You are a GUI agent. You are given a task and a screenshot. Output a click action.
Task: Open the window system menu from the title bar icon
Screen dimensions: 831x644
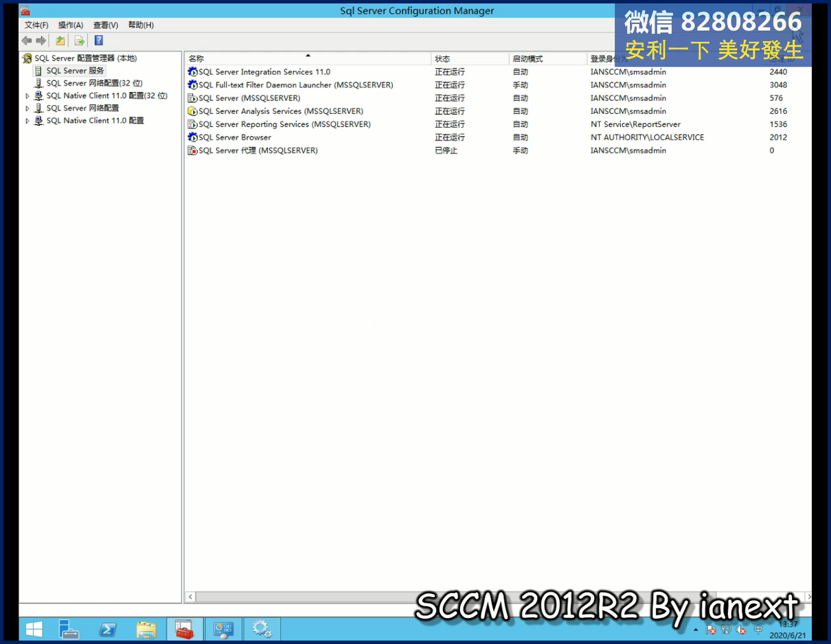click(x=25, y=11)
